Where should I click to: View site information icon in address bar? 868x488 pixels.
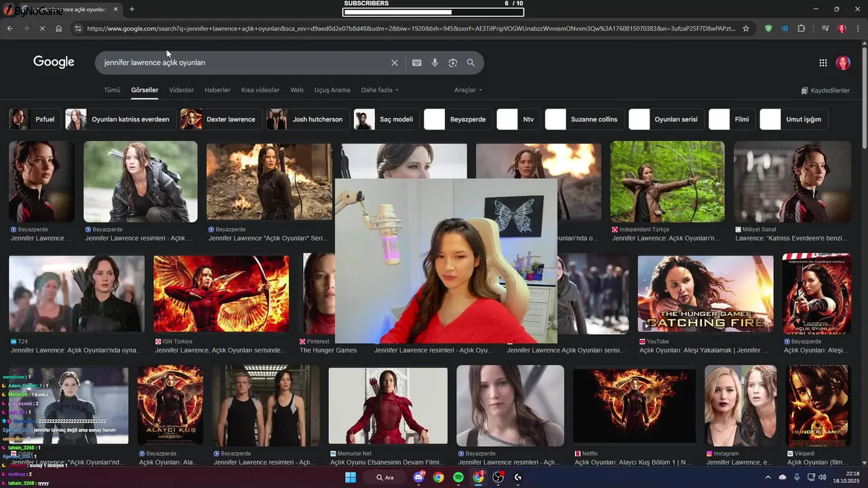pos(78,28)
